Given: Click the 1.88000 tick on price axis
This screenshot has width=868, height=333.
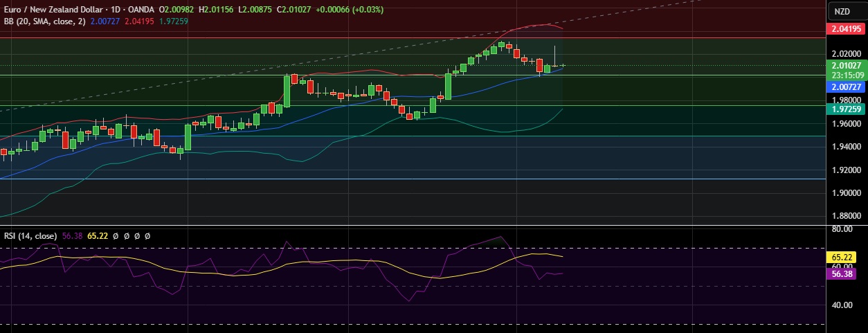Looking at the screenshot, I should point(846,216).
